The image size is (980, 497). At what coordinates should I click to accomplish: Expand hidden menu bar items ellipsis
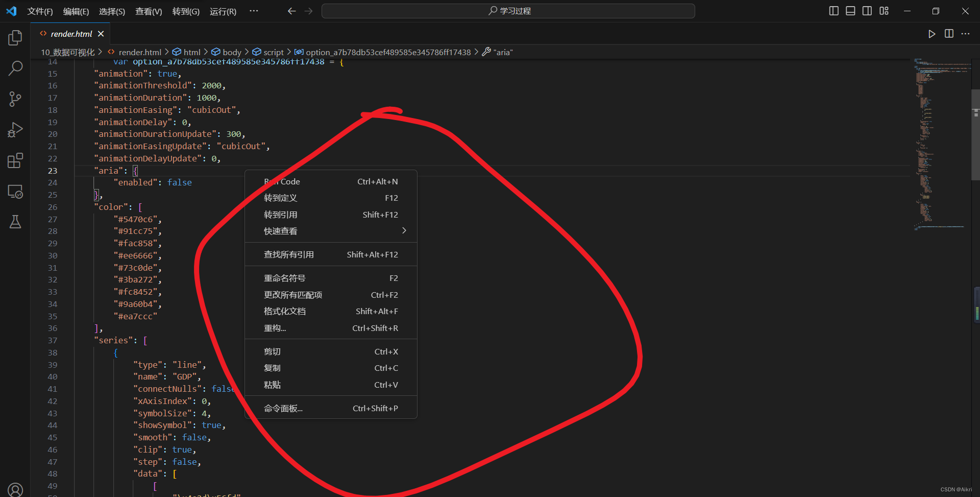click(254, 11)
